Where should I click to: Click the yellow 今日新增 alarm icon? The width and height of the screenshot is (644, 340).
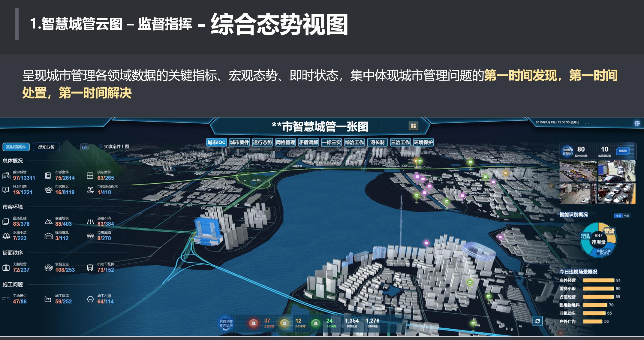(284, 323)
